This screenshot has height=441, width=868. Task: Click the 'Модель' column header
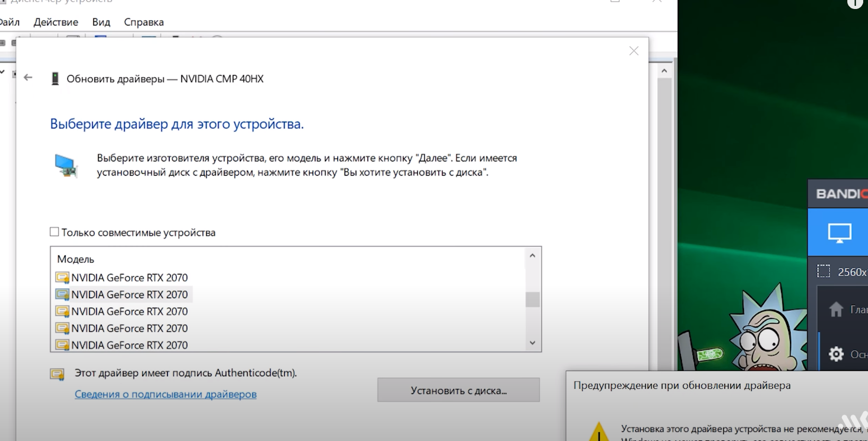point(76,259)
